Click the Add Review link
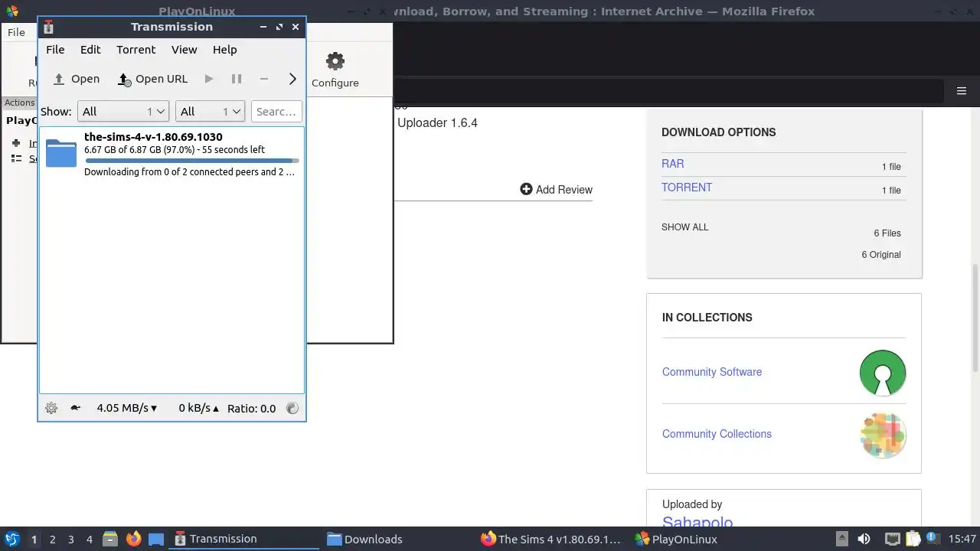The image size is (980, 551). point(563,190)
